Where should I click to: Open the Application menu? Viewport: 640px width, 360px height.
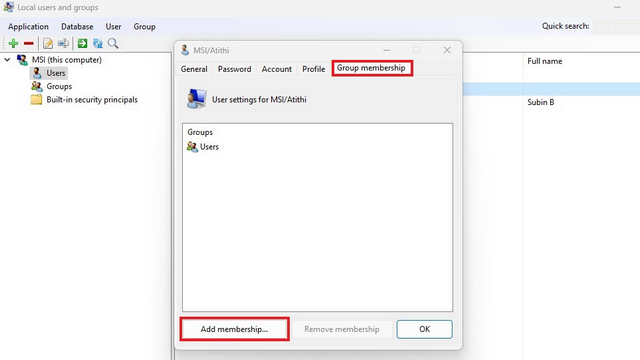pyautogui.click(x=28, y=27)
